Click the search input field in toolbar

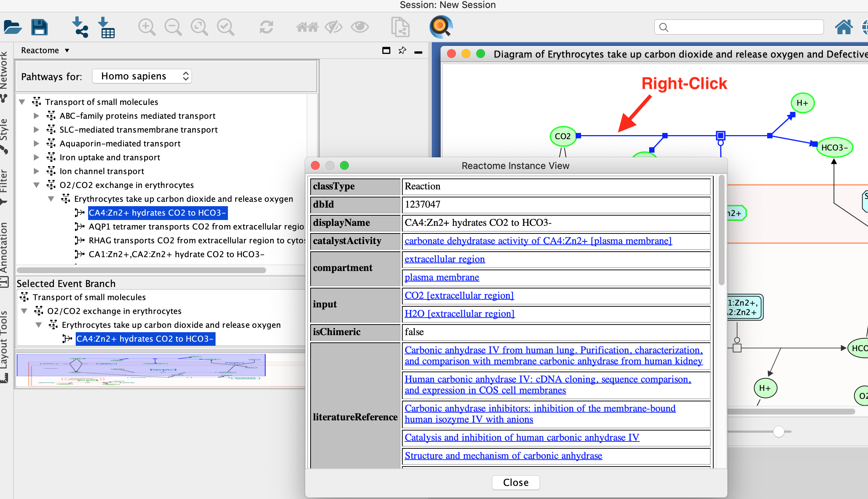pos(739,27)
